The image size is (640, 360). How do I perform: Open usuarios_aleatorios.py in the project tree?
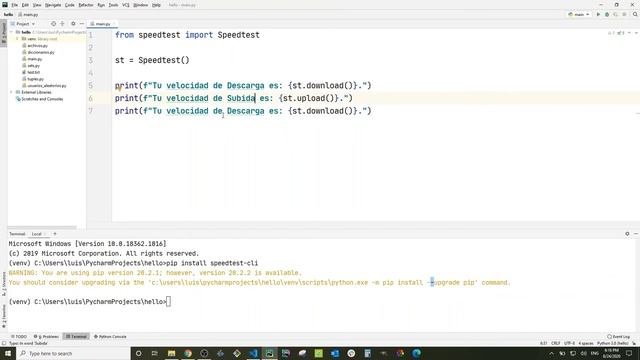tap(47, 86)
